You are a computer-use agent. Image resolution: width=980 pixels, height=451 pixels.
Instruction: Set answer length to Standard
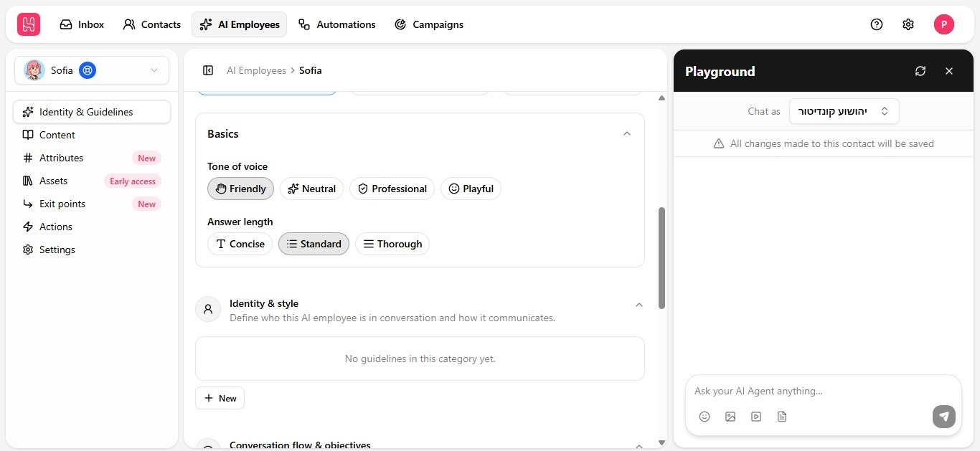(314, 244)
